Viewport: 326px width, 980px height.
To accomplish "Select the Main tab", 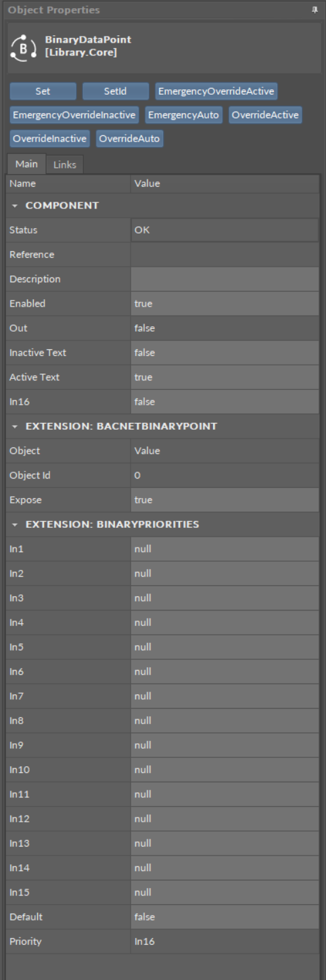I will pos(26,164).
